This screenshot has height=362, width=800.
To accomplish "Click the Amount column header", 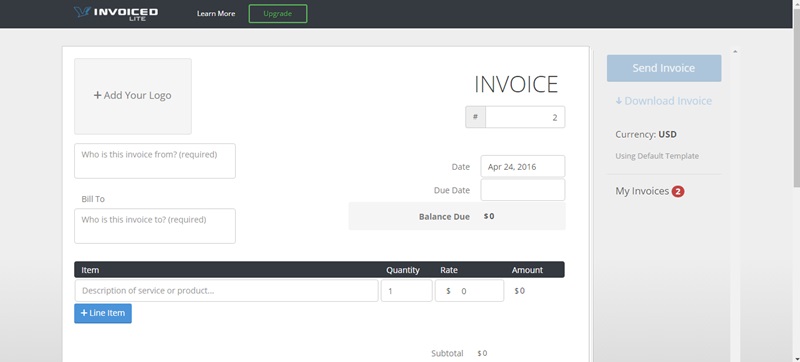I will (x=528, y=270).
